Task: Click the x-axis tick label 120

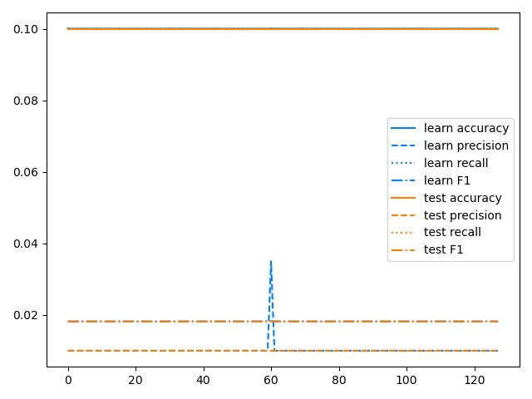Action: (x=475, y=381)
